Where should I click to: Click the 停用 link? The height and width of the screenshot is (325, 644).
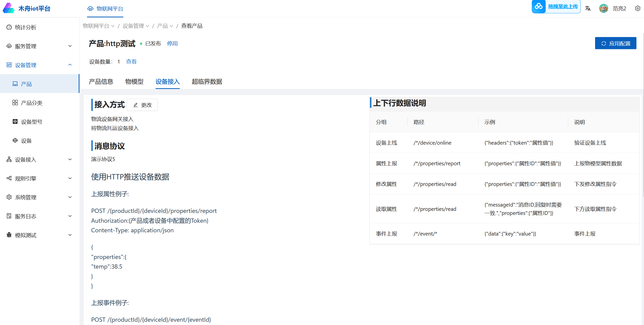pos(172,44)
